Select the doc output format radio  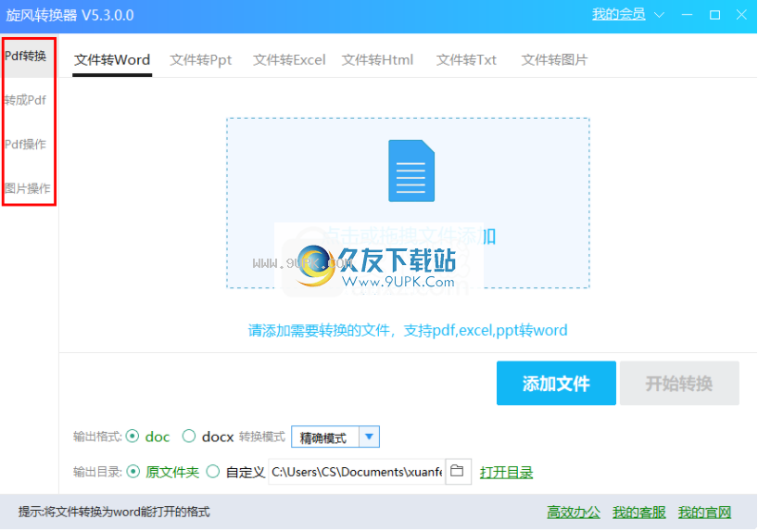pos(133,437)
